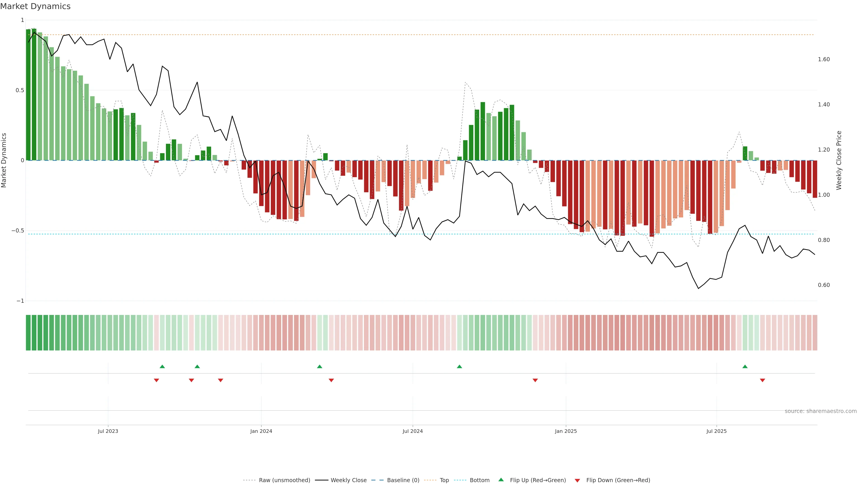Image resolution: width=868 pixels, height=488 pixels.
Task: Click the Flip Up green triangle legend icon
Action: coord(501,480)
